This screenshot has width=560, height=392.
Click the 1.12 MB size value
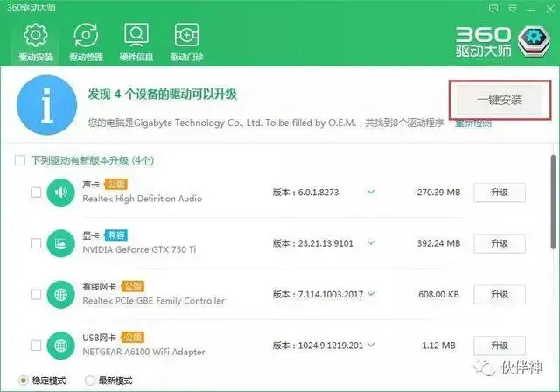438,346
